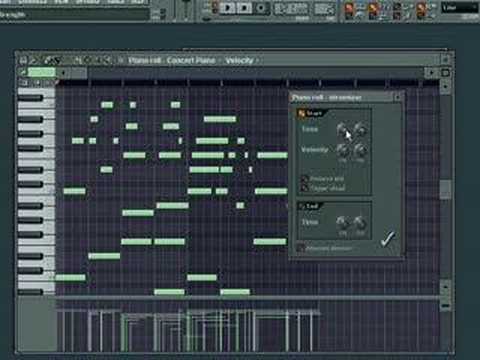Enable the Trigger ahead option
The width and height of the screenshot is (480, 360).
click(305, 188)
